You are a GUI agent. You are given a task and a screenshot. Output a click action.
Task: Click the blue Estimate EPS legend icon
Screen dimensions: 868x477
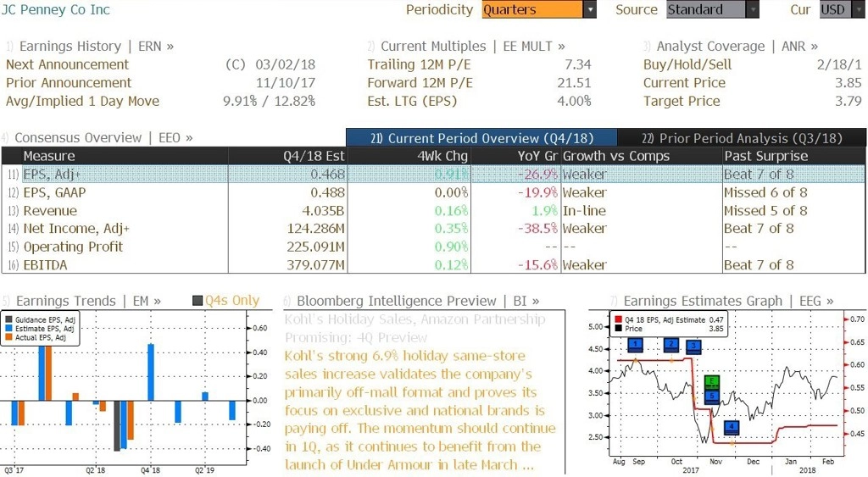(x=8, y=329)
